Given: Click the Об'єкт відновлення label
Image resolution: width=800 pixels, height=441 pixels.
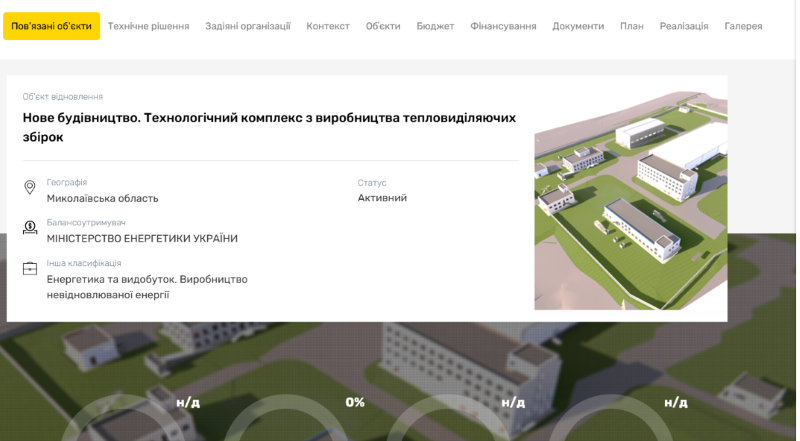Looking at the screenshot, I should (x=63, y=97).
